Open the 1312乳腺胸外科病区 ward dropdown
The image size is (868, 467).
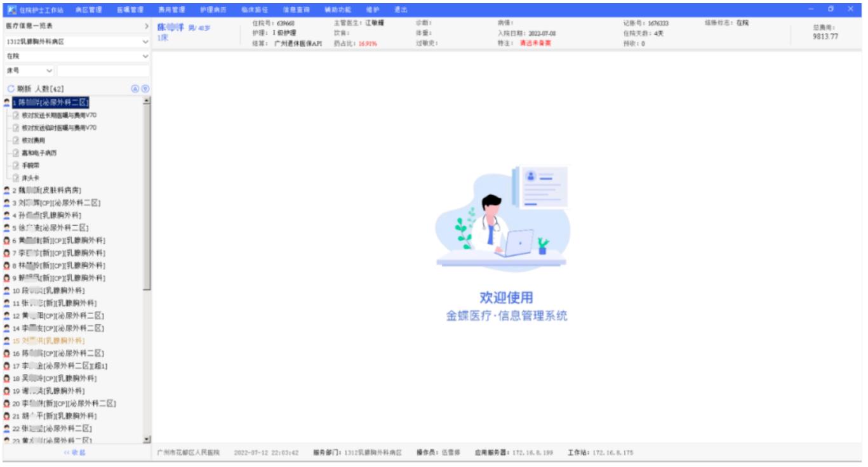76,42
